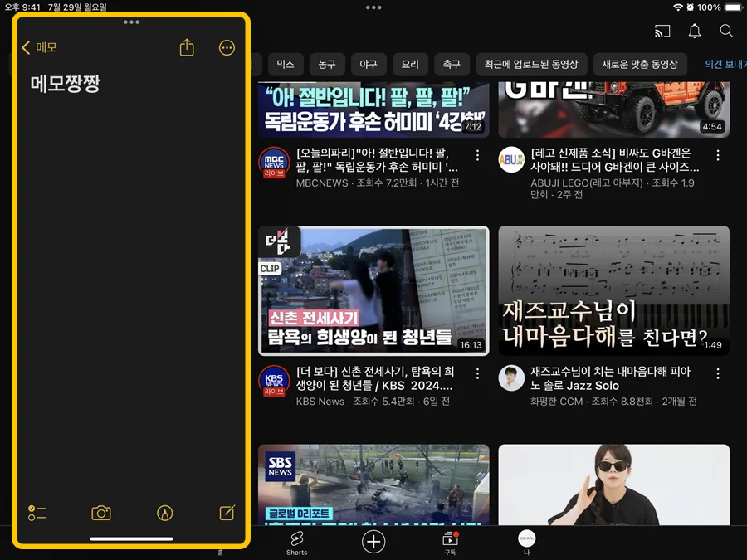Select the Markup pen tool in Notes
This screenshot has width=747, height=560.
pyautogui.click(x=164, y=513)
